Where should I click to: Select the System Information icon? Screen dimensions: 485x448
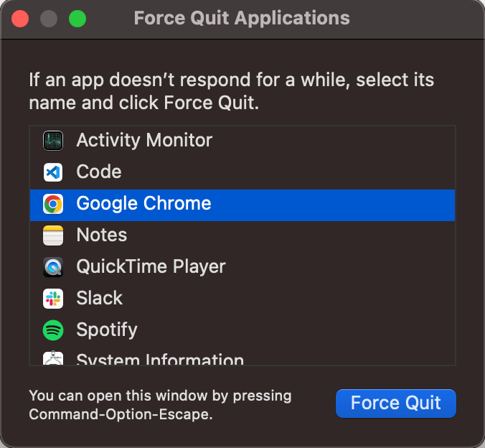(53, 358)
